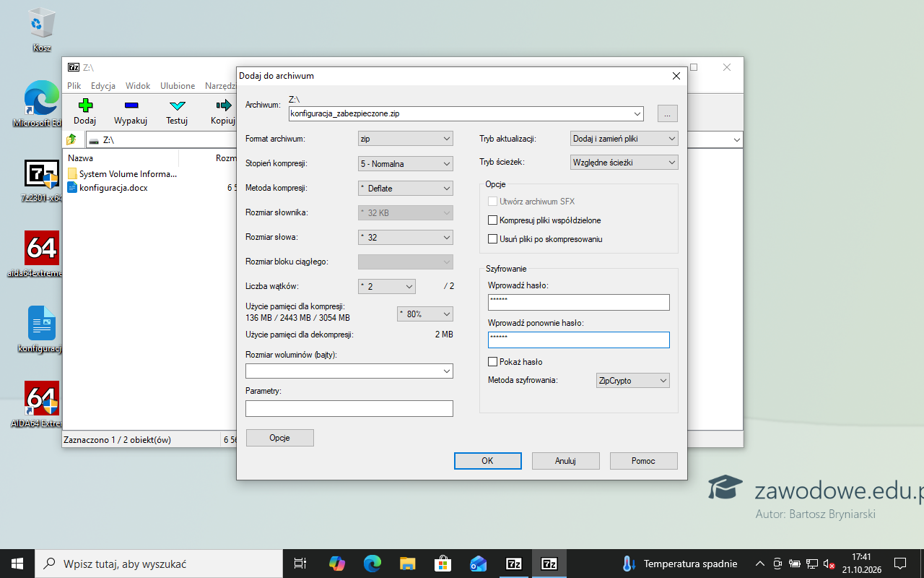
Task: Select the 7z2301-x64 installer desktop icon
Action: (41, 180)
